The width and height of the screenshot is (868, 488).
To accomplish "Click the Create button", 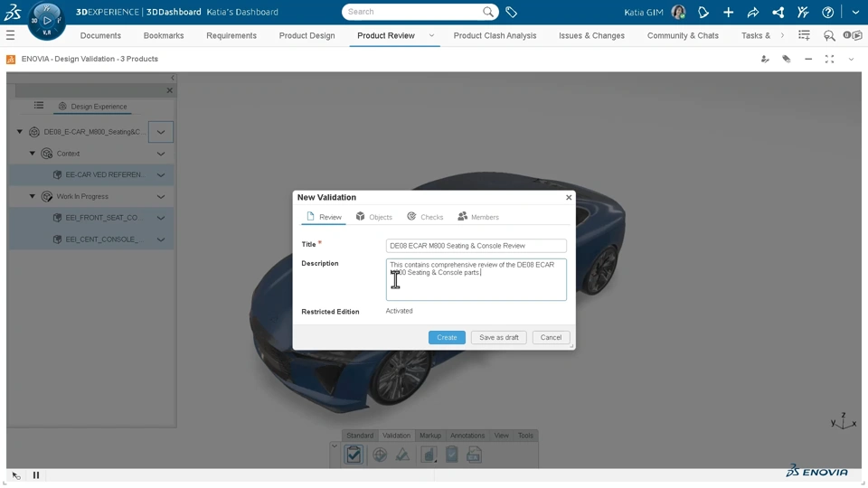I will (x=447, y=337).
